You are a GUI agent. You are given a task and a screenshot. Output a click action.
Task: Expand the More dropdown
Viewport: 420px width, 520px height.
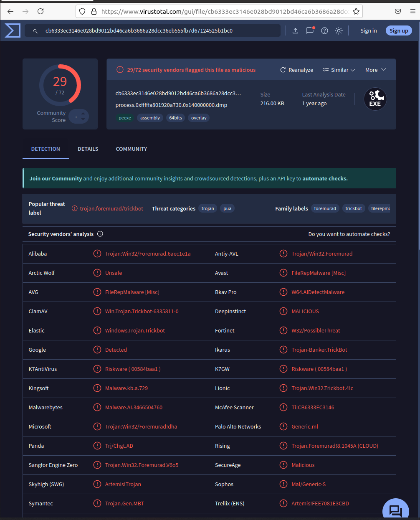pos(376,70)
